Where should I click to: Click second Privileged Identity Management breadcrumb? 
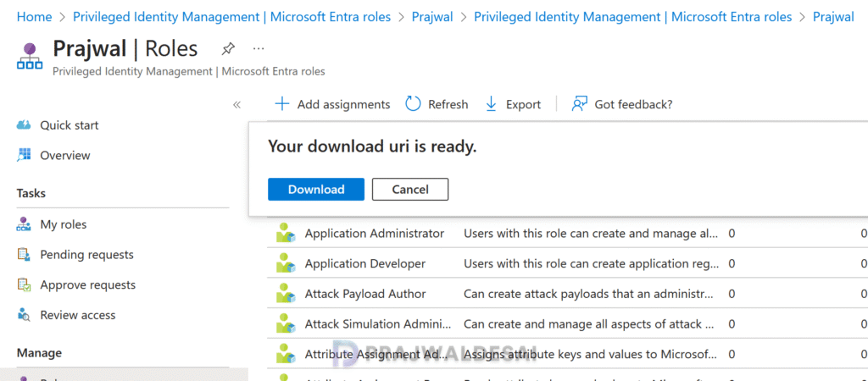click(x=632, y=17)
